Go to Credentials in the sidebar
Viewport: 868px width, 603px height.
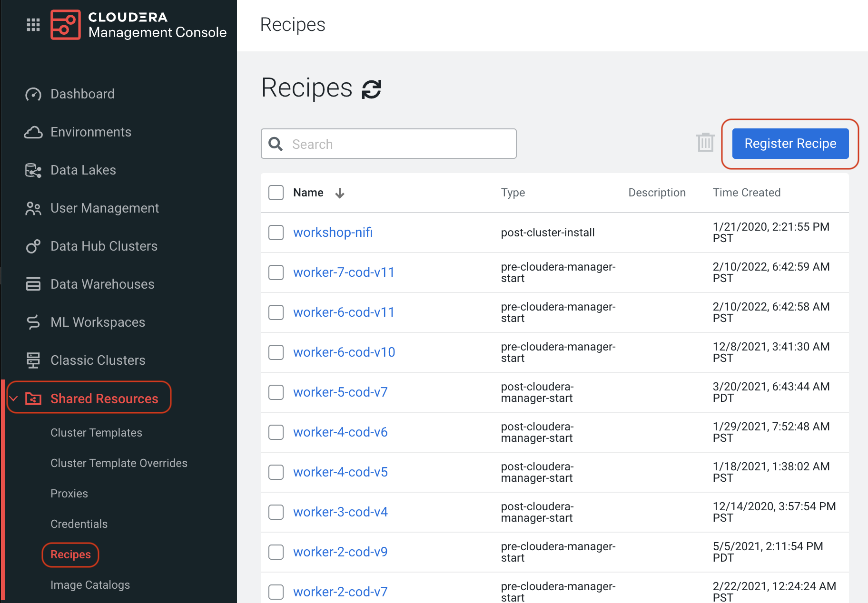79,524
